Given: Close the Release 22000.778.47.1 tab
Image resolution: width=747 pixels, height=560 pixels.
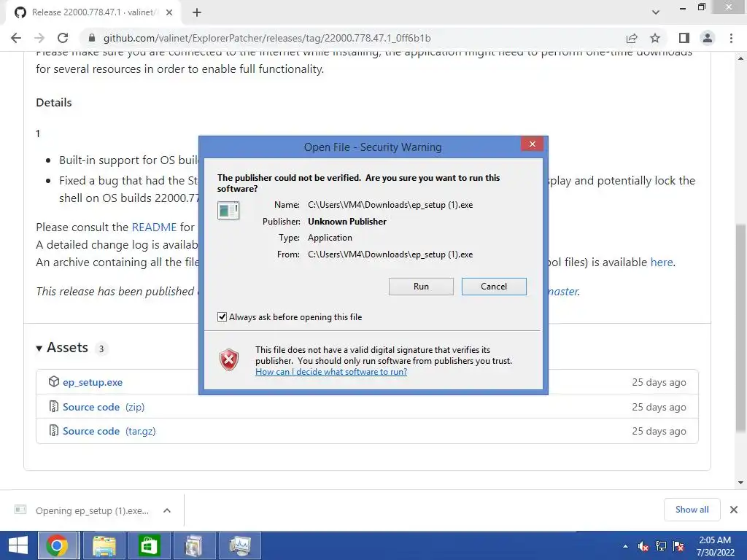Looking at the screenshot, I should click(169, 12).
